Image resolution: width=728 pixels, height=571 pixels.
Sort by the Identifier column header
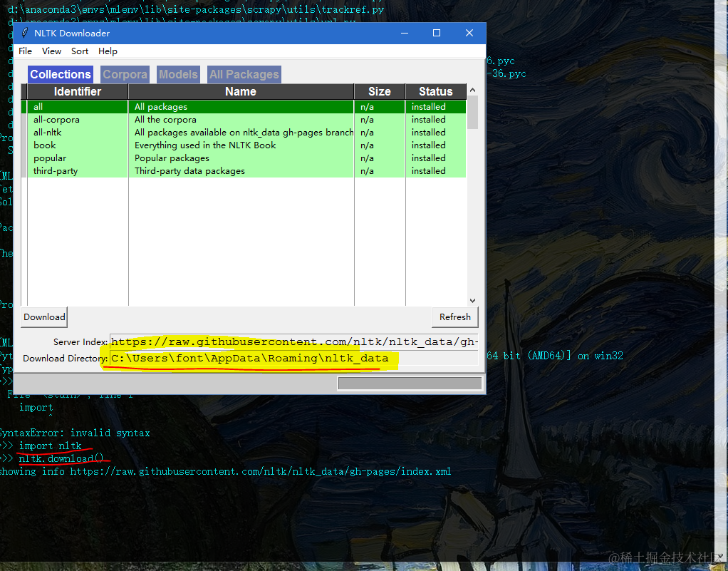(78, 91)
